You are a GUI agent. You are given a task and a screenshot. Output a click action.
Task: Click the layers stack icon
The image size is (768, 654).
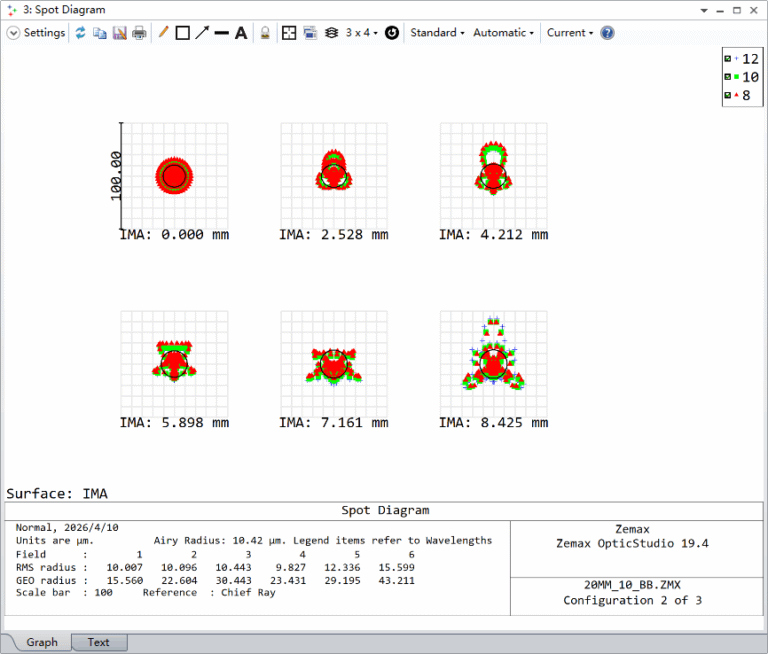tap(332, 33)
